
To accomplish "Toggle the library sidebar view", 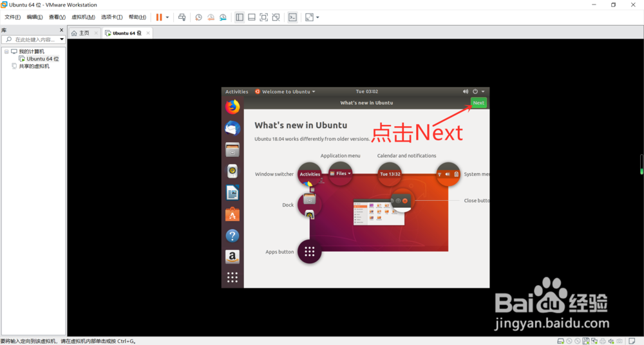I will click(x=240, y=17).
